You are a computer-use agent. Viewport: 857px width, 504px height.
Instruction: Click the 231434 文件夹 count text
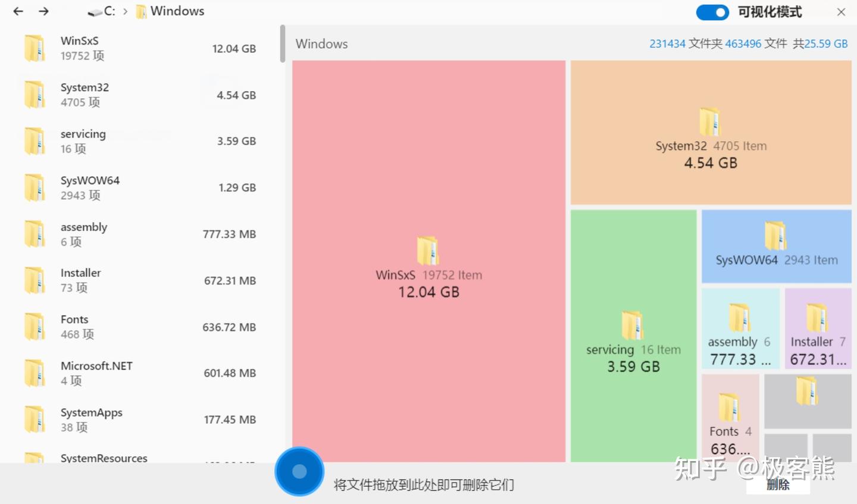(686, 44)
